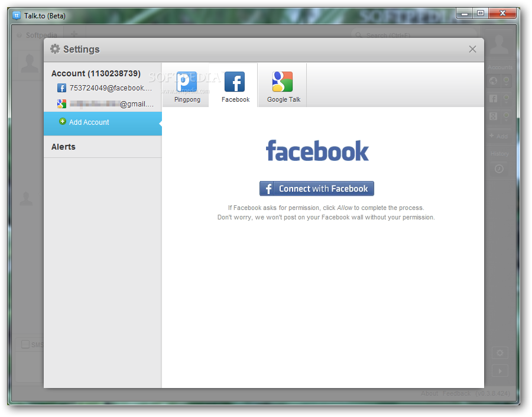Click the Search field in main window

(x=414, y=35)
